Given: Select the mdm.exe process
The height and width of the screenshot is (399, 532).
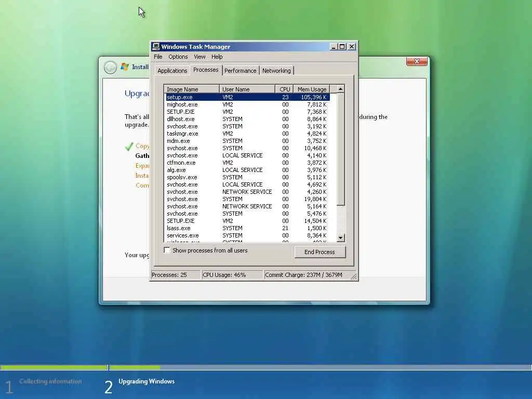Looking at the screenshot, I should [x=247, y=141].
